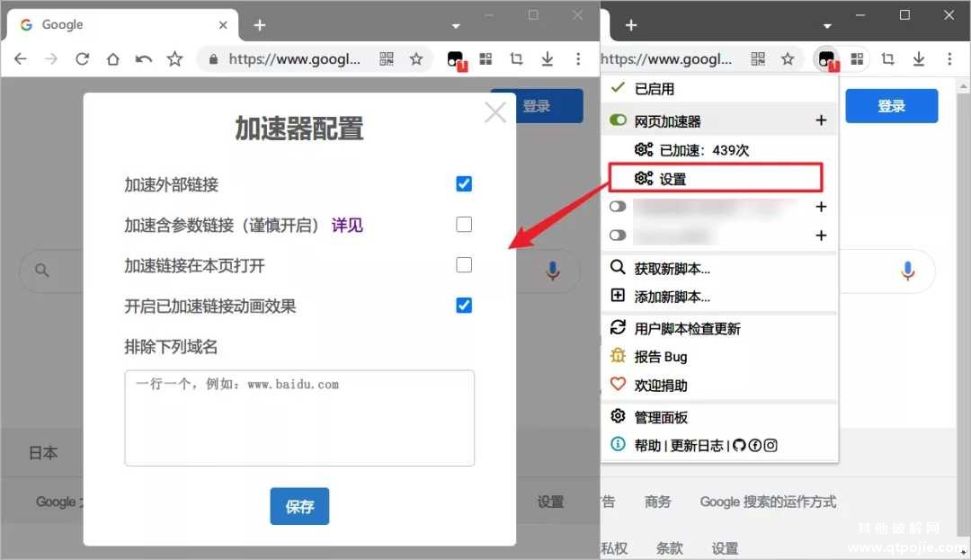Screen dimensions: 971x560
Task: Expand the plus beside 网页加速器
Action: point(820,120)
